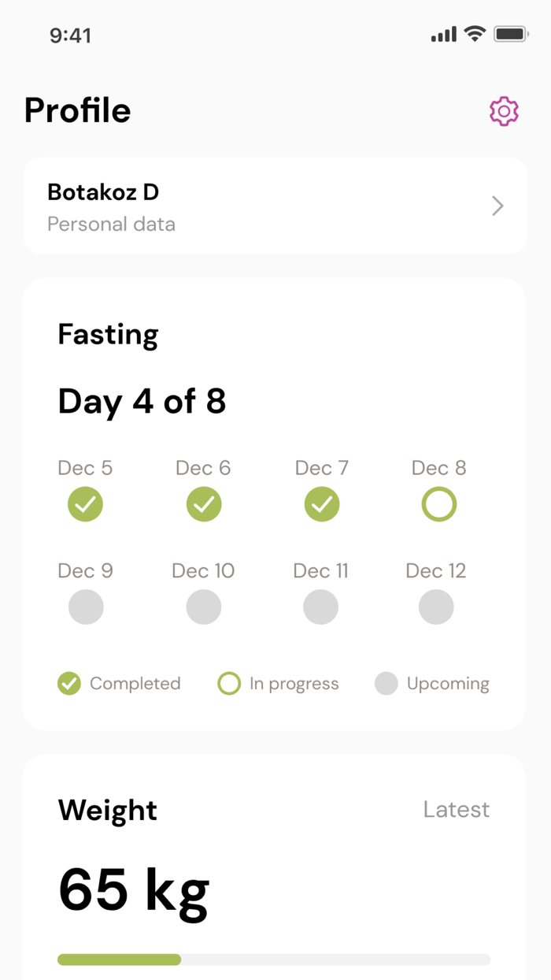
Task: Tap the Dec 7 completed checkmark circle
Action: pos(321,504)
